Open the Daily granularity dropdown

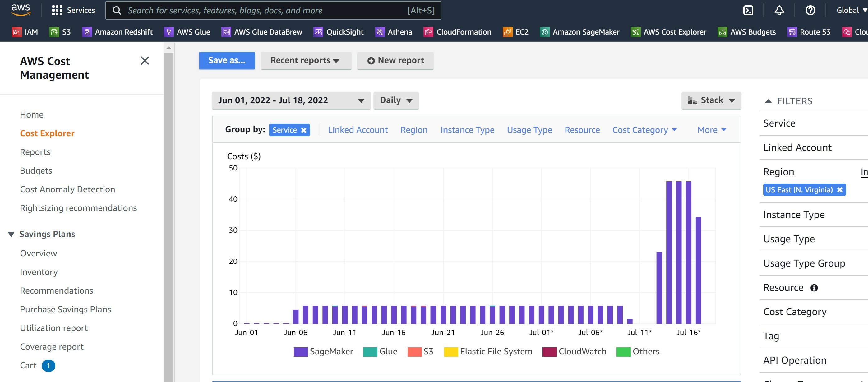pyautogui.click(x=395, y=100)
